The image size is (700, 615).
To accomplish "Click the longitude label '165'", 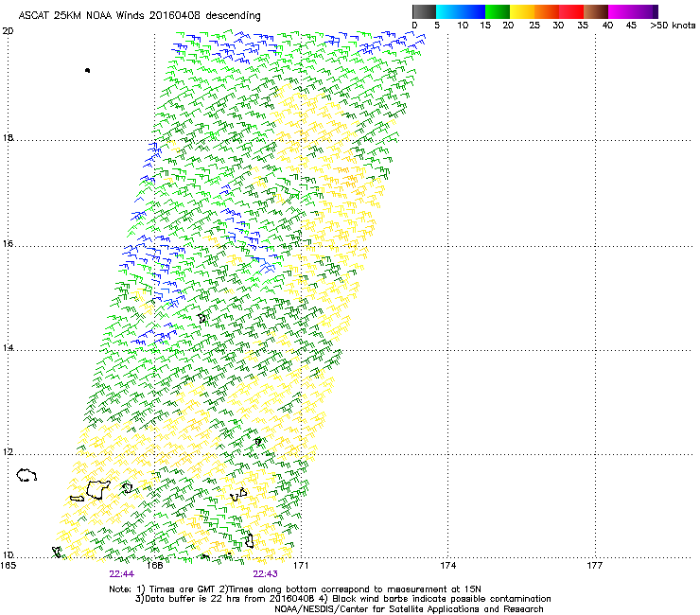I will pyautogui.click(x=8, y=566).
